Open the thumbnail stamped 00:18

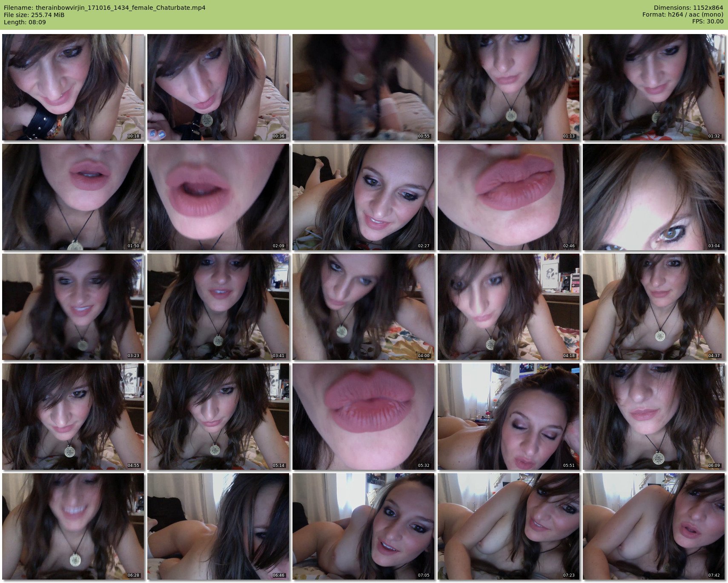click(73, 87)
